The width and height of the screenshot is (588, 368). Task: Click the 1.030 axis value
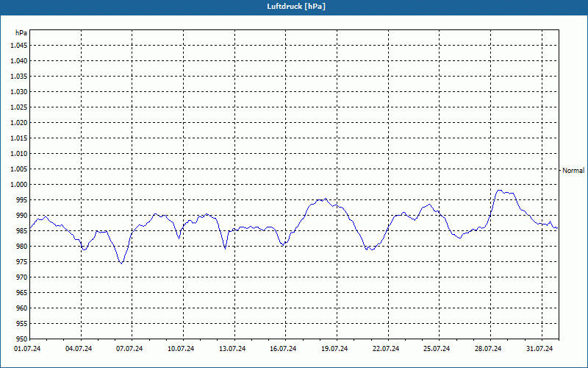tap(19, 91)
